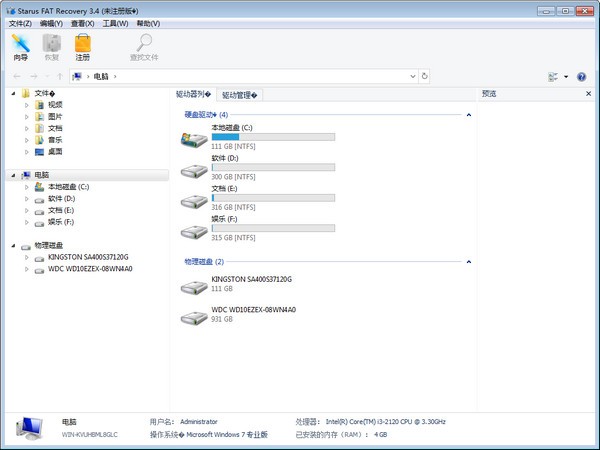Expand 软件 (D:) in the tree
Viewport: 600px width, 450px height.
[x=27, y=199]
